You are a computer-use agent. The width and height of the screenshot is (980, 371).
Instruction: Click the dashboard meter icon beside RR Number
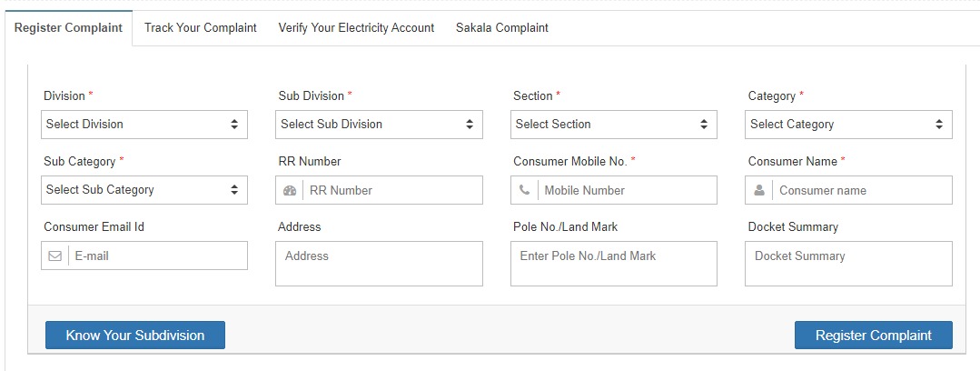click(x=290, y=190)
